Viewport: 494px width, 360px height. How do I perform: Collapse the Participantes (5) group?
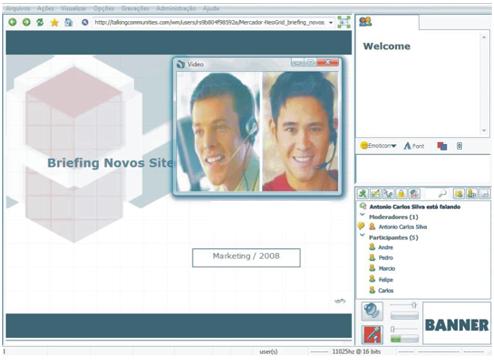(362, 236)
